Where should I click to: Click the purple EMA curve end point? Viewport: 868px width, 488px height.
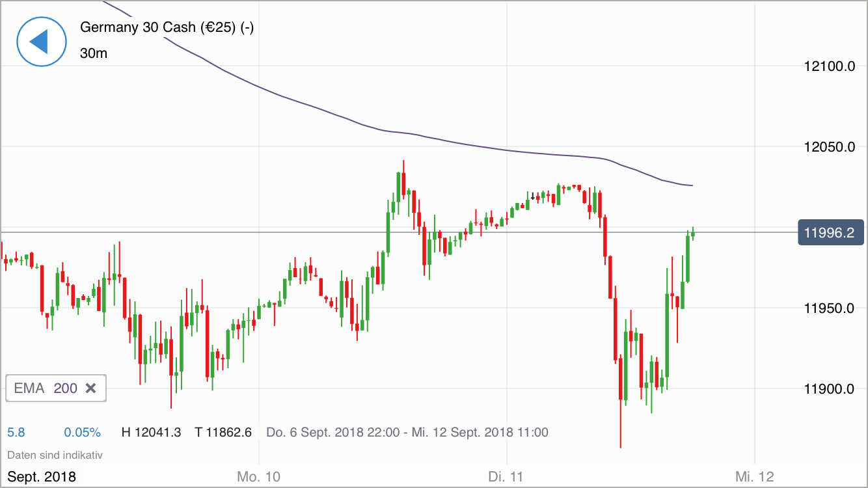[x=692, y=185]
